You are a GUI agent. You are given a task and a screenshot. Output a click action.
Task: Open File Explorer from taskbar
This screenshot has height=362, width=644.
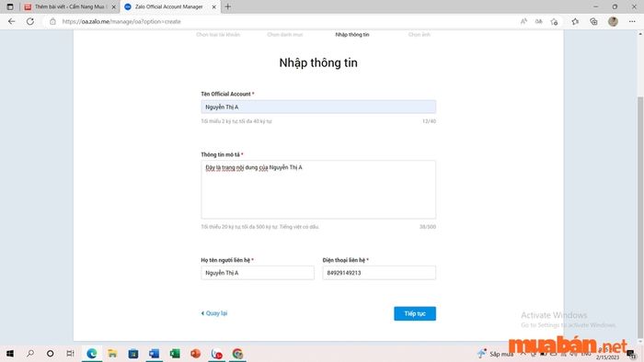coord(112,354)
